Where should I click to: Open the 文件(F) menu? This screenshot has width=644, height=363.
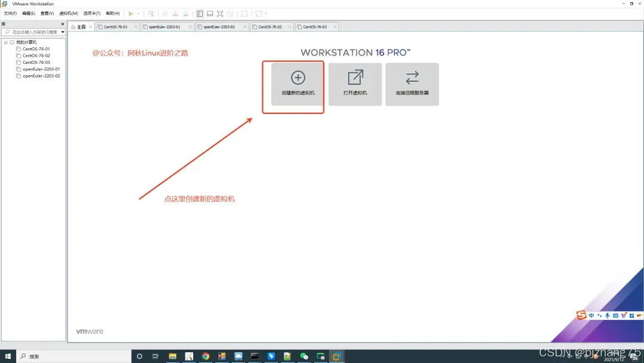coord(10,14)
